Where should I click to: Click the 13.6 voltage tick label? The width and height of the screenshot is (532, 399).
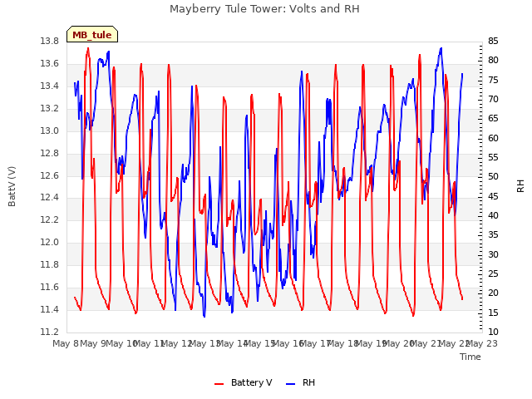pyautogui.click(x=50, y=64)
